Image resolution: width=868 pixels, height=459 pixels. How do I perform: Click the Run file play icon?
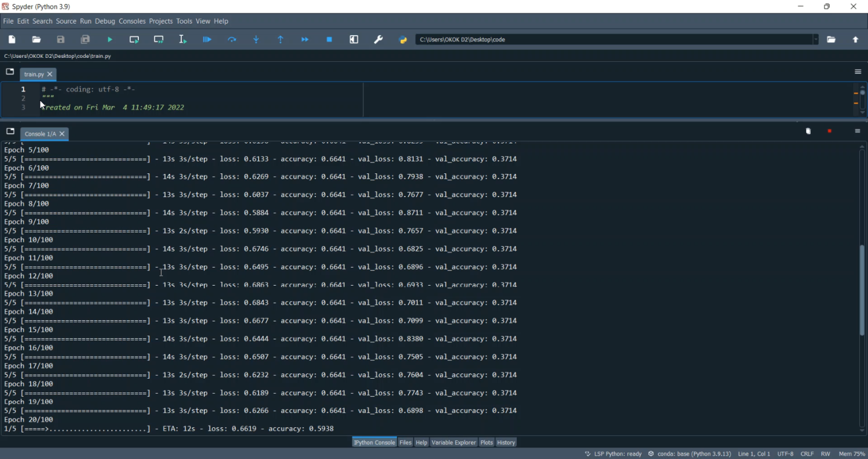point(110,40)
